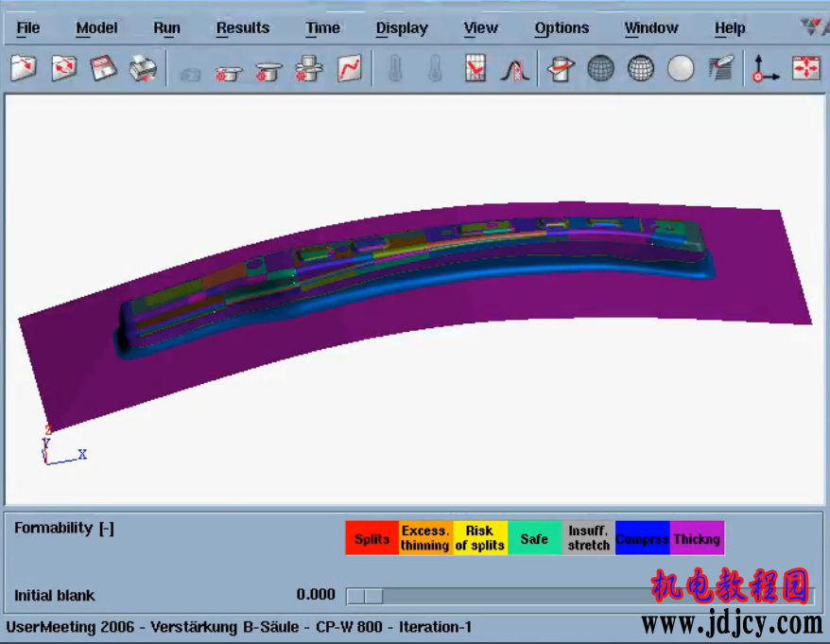Image resolution: width=830 pixels, height=644 pixels.
Task: Click the fit-to-window arrows icon
Action: (805, 68)
